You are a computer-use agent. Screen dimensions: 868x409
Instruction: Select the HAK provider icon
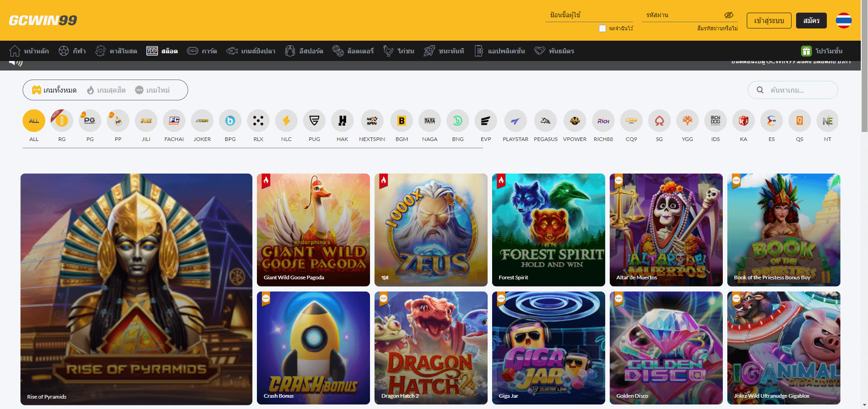click(x=342, y=121)
